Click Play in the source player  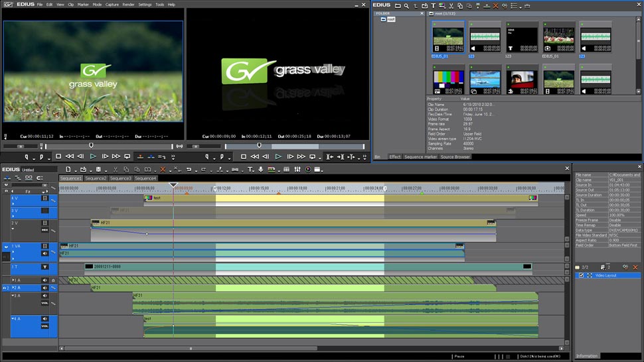click(93, 156)
